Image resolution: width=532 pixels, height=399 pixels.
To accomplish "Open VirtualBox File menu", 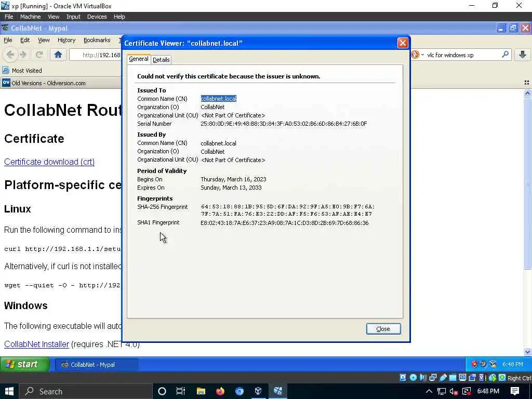I will coord(9,17).
